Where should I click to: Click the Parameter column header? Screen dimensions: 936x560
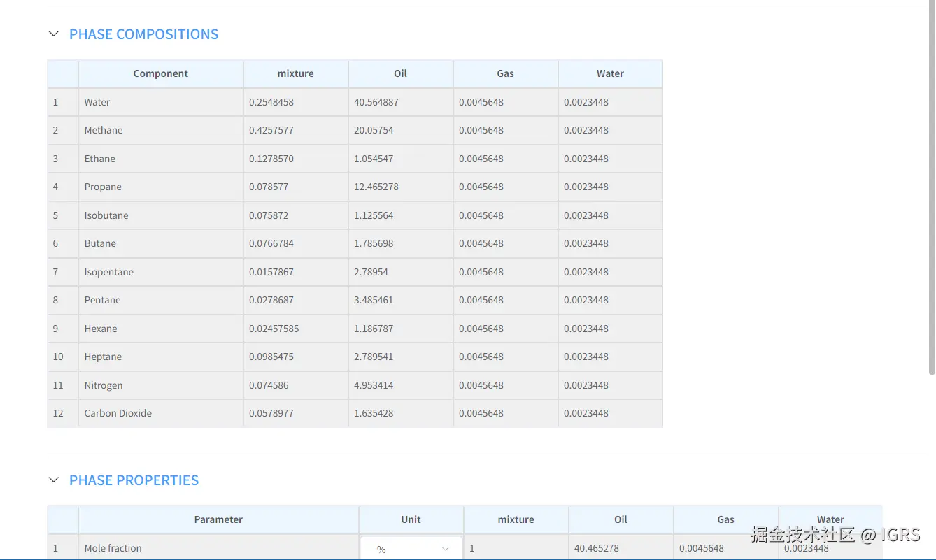click(x=218, y=519)
